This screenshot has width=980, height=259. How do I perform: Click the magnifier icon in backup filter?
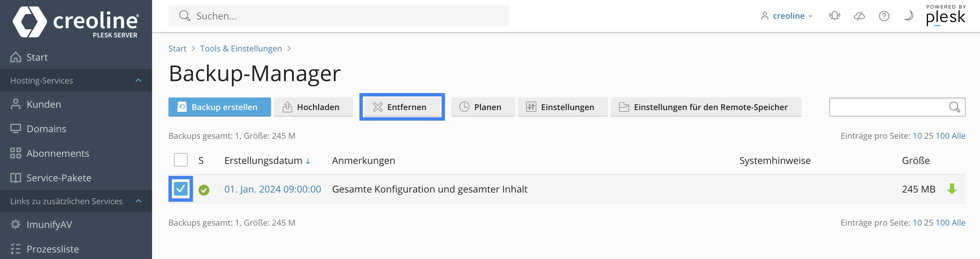coord(954,107)
